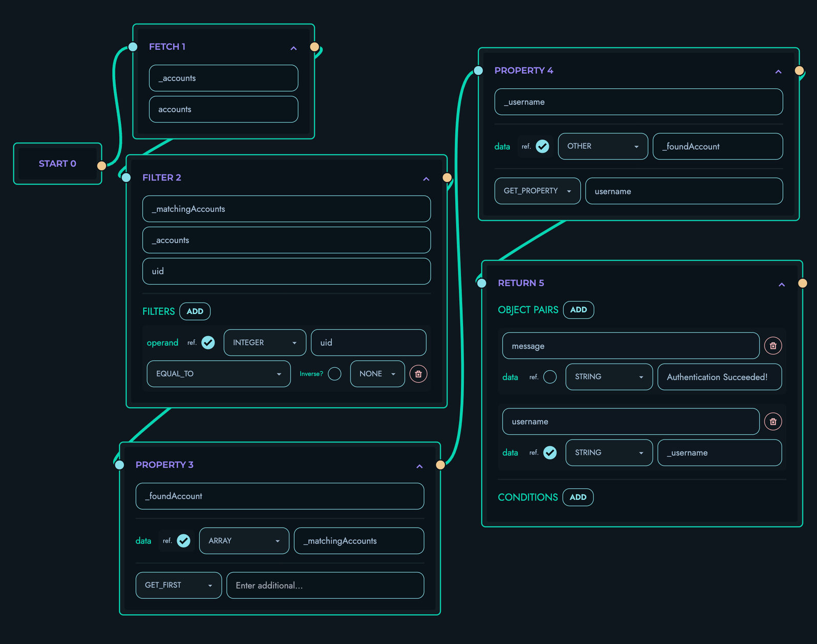Add a new filter with FILTERS ADD

tap(195, 311)
